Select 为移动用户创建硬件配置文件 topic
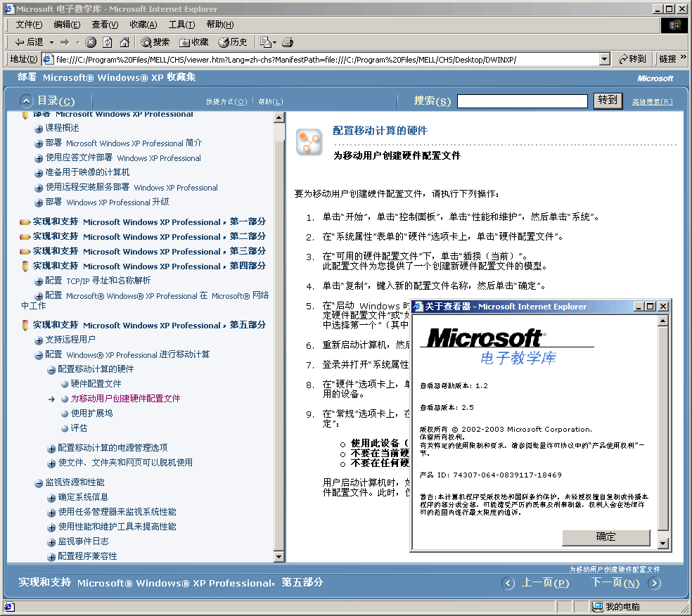The width and height of the screenshot is (692, 616). (x=125, y=399)
